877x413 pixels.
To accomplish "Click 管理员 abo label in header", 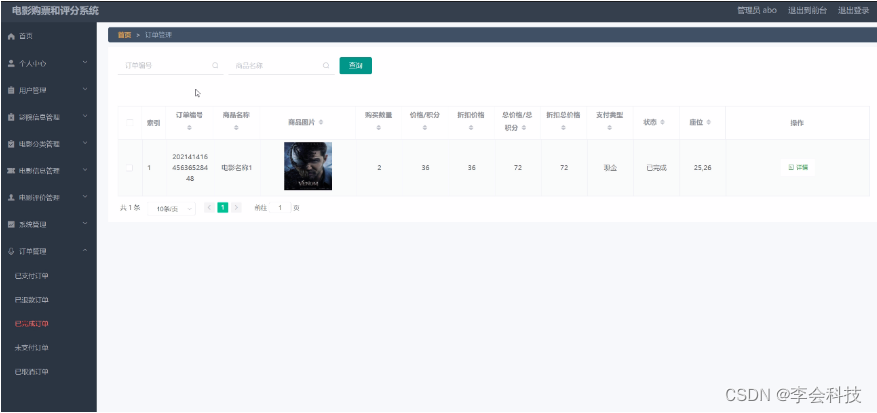I will [757, 10].
